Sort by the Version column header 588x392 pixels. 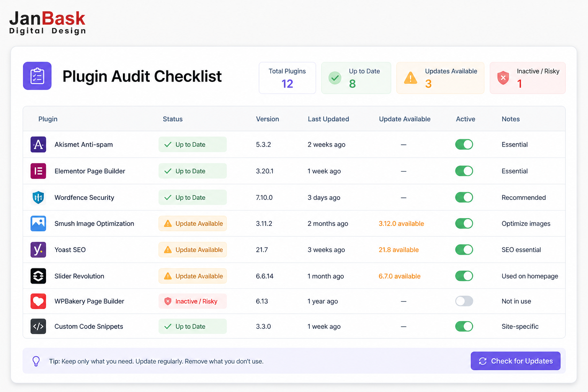[x=268, y=119]
